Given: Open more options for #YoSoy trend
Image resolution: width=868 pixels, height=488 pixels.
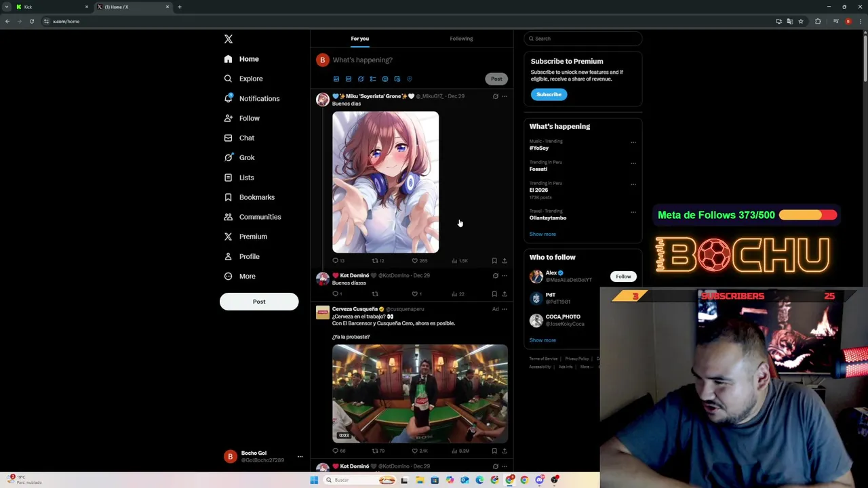Looking at the screenshot, I should pyautogui.click(x=633, y=142).
